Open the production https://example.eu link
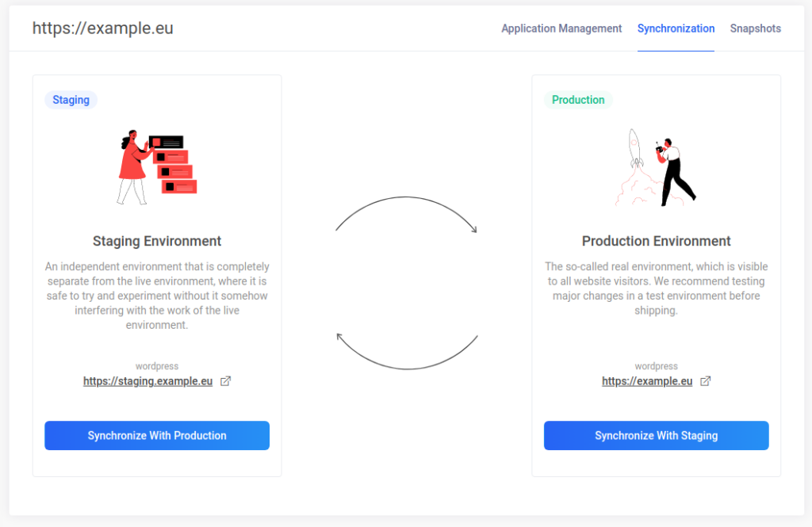Image resolution: width=812 pixels, height=527 pixels. [646, 381]
